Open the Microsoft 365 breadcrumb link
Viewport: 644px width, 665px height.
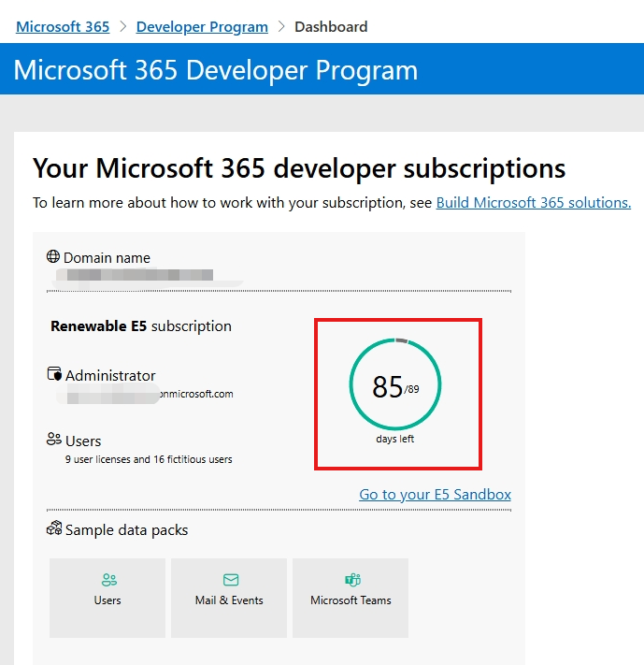point(63,27)
